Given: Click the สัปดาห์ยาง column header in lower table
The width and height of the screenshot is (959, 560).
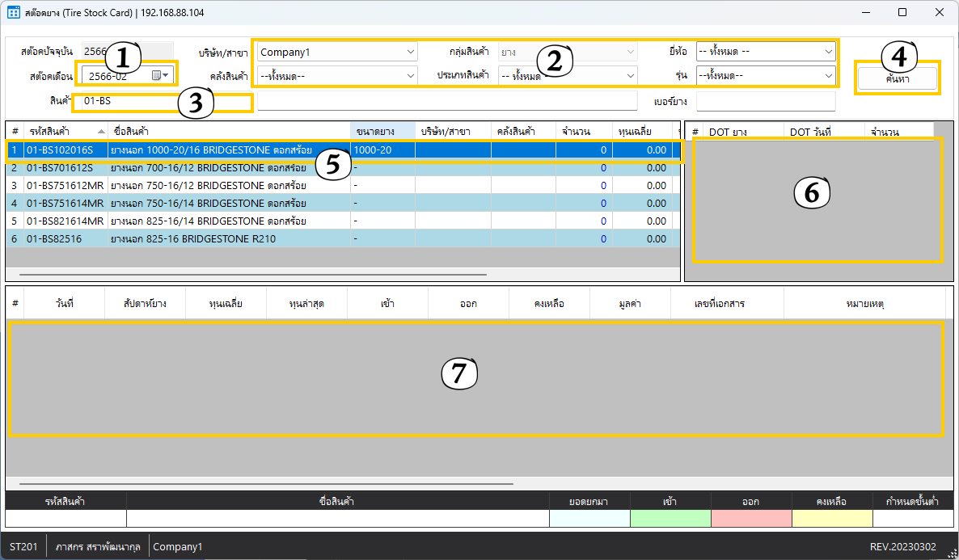Looking at the screenshot, I should tap(146, 304).
